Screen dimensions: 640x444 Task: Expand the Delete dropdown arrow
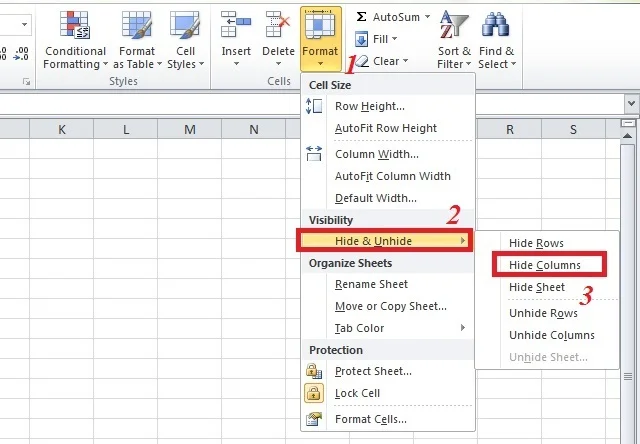click(278, 64)
